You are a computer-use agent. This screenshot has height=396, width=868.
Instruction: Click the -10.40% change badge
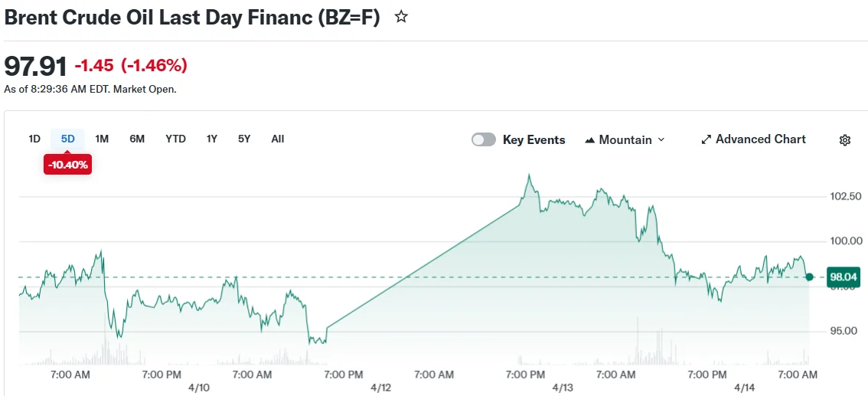pos(68,165)
